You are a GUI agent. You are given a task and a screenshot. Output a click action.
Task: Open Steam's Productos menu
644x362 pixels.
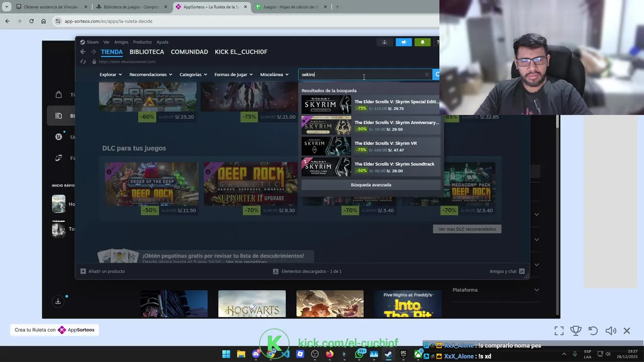click(x=142, y=42)
